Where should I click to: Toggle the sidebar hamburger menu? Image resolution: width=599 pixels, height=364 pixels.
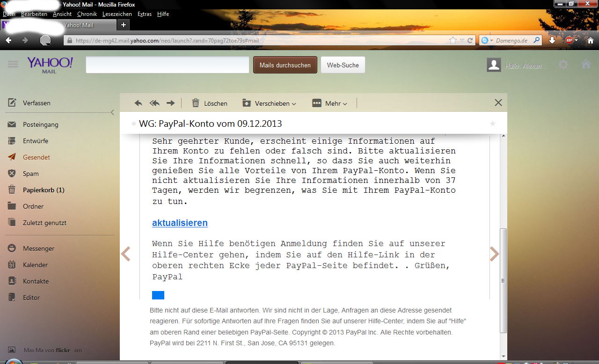tap(13, 65)
